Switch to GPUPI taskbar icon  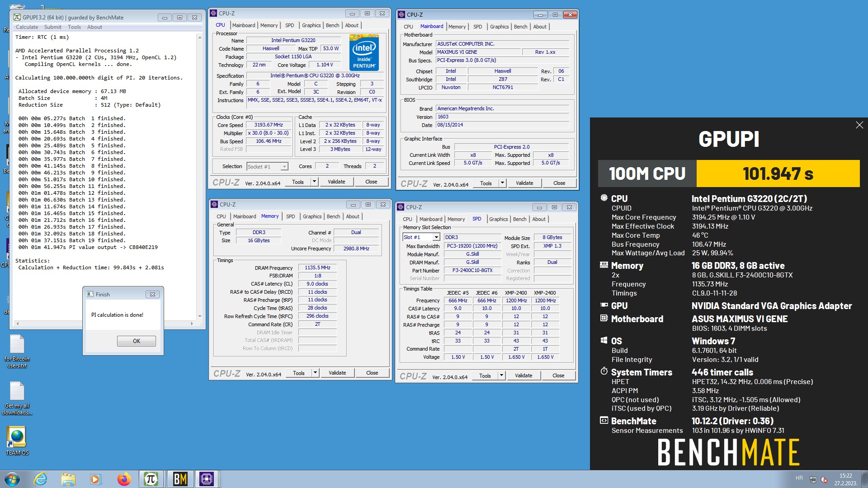pos(151,479)
